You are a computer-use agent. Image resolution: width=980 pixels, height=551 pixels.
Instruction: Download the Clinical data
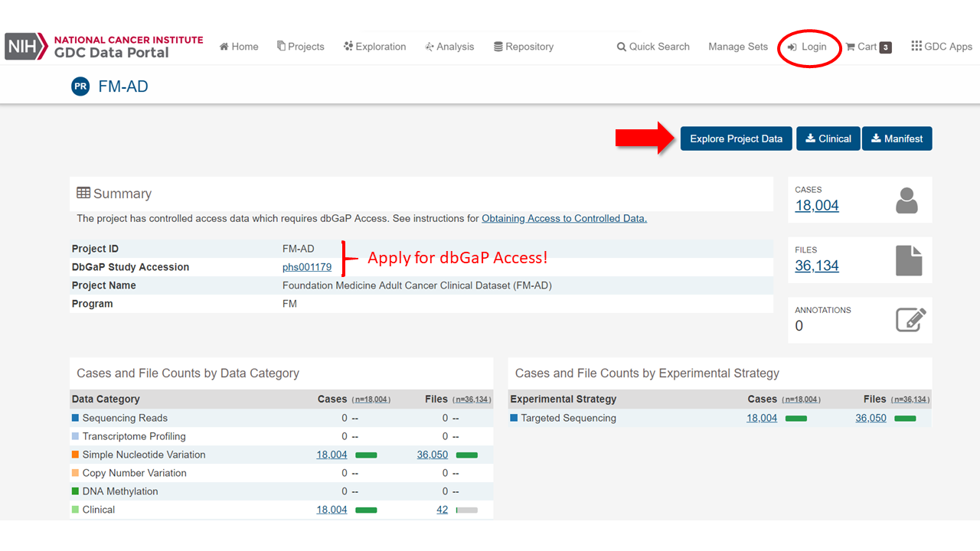[828, 139]
